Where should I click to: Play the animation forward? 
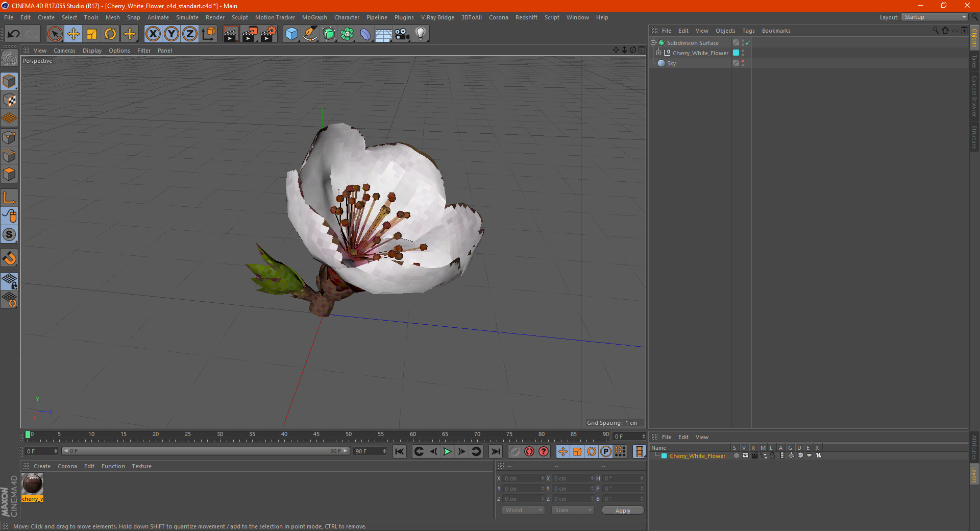coord(447,451)
